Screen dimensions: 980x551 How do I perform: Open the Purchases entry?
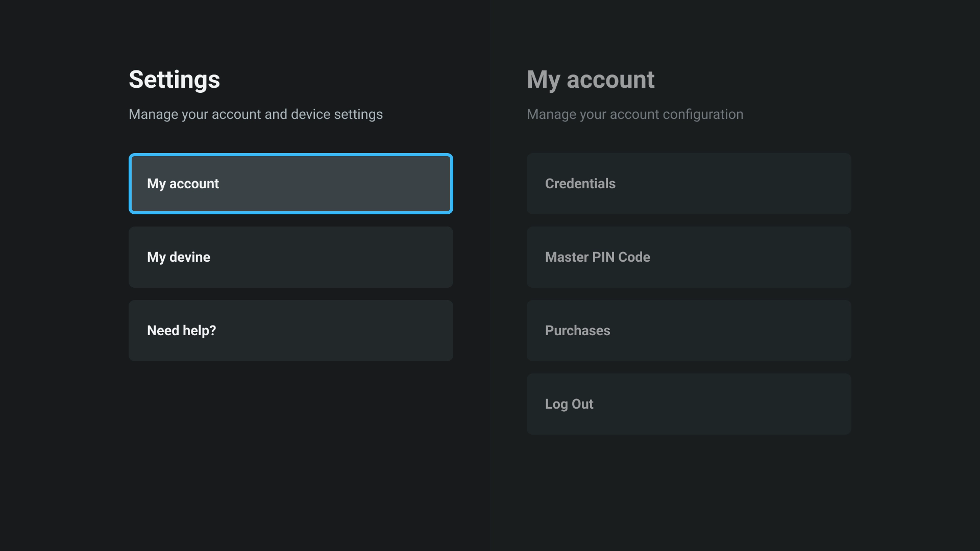(689, 331)
